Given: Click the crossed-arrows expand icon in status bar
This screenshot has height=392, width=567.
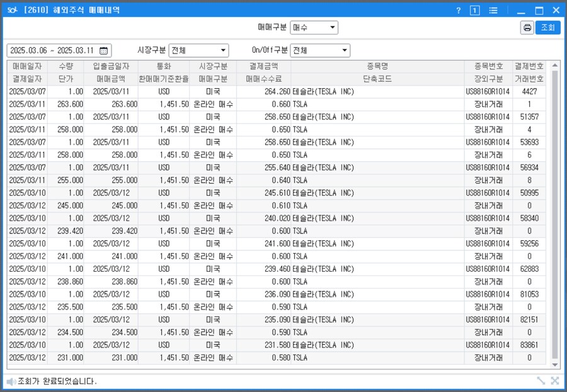Looking at the screenshot, I should coord(554,381).
